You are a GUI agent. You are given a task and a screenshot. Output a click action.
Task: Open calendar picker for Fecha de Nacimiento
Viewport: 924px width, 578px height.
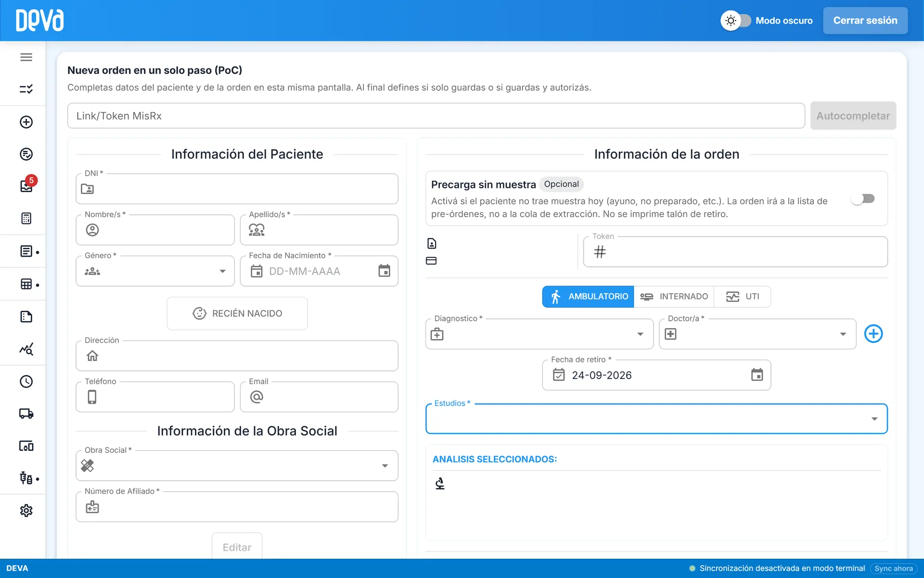click(x=384, y=271)
